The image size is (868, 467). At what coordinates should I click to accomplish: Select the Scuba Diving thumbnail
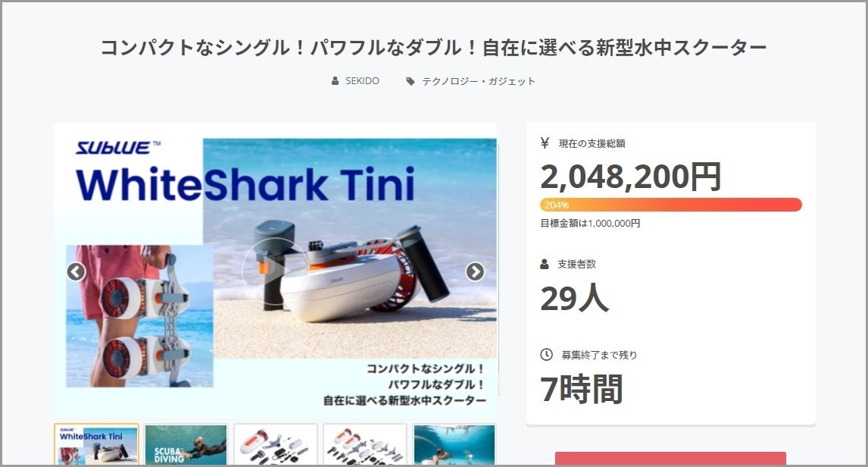coord(186,444)
